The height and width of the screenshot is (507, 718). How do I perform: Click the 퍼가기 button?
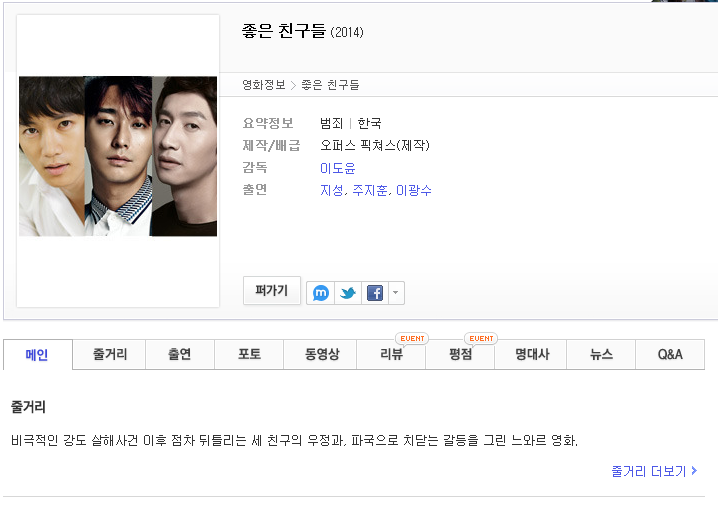pos(272,290)
